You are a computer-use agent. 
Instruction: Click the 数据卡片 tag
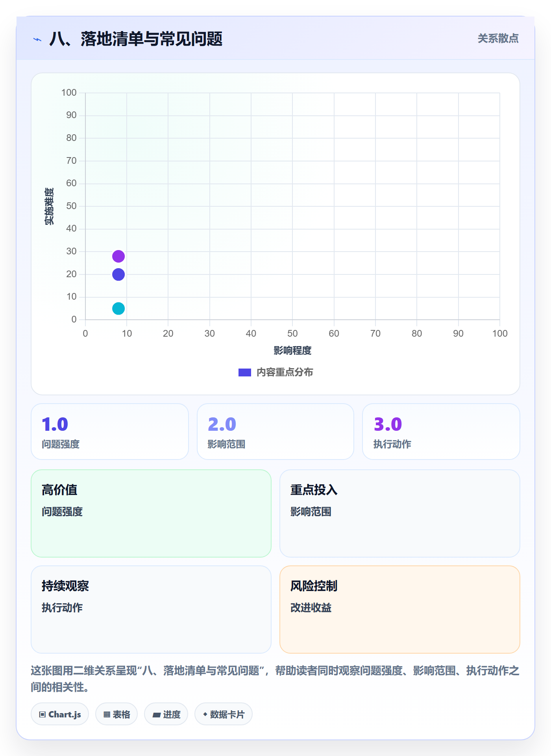pos(224,714)
